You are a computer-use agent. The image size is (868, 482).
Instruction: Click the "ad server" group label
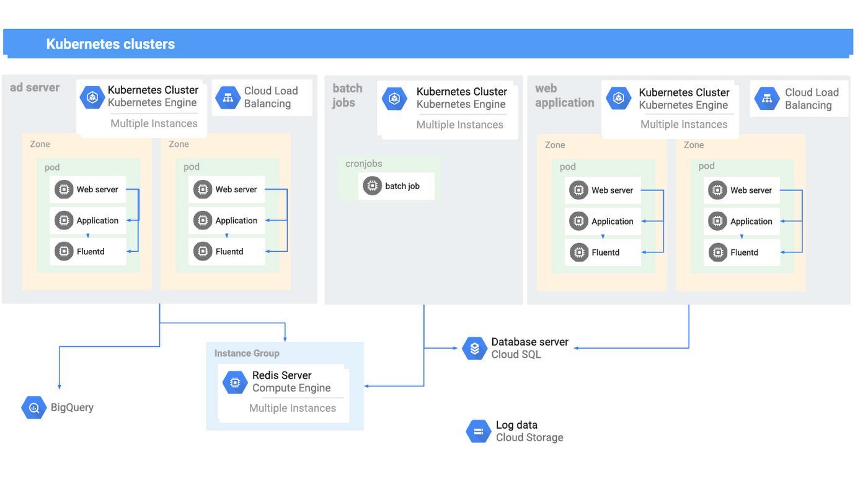coord(35,87)
